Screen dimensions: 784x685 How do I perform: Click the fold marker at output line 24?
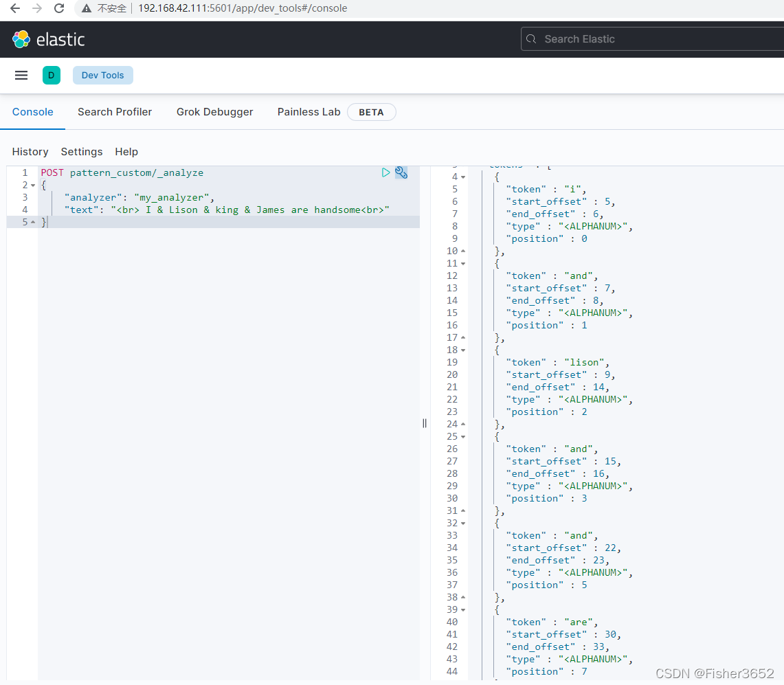tap(463, 424)
